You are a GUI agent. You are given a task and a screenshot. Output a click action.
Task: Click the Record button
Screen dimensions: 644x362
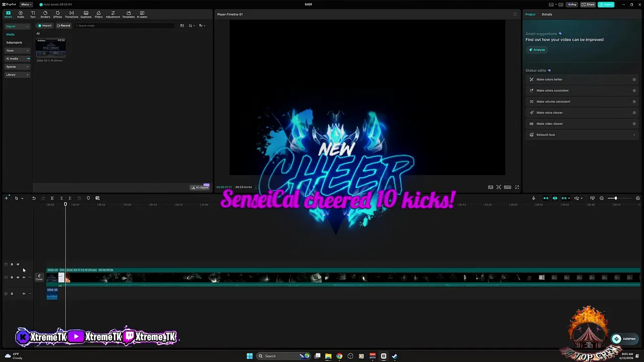pos(63,26)
